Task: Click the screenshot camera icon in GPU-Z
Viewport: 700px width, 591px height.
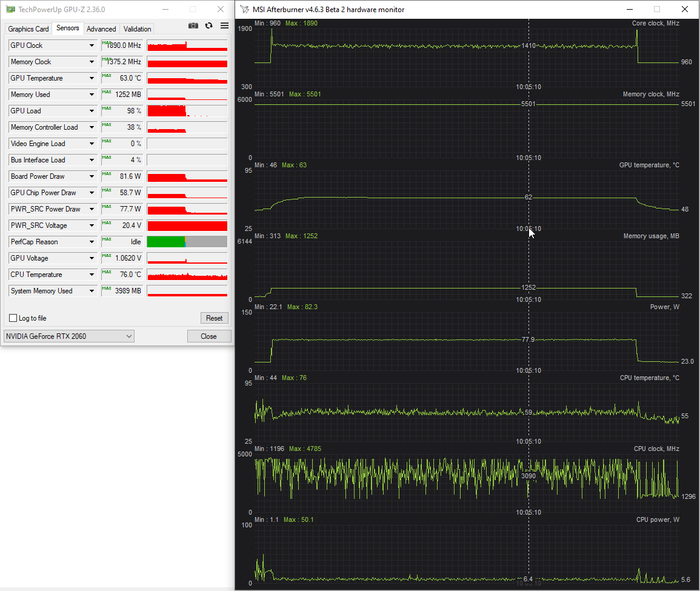Action: pos(193,26)
